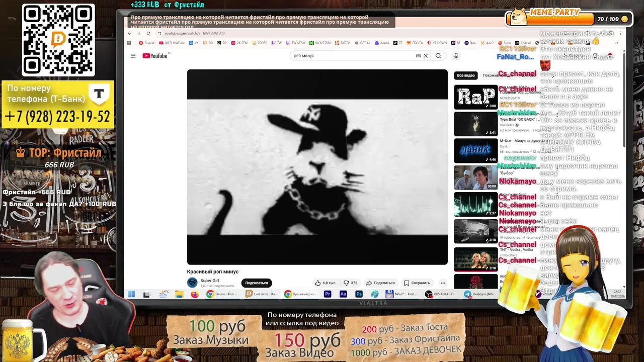Open the "Выбор" suggested video thumbnail
The height and width of the screenshot is (362, 644).
tap(475, 177)
